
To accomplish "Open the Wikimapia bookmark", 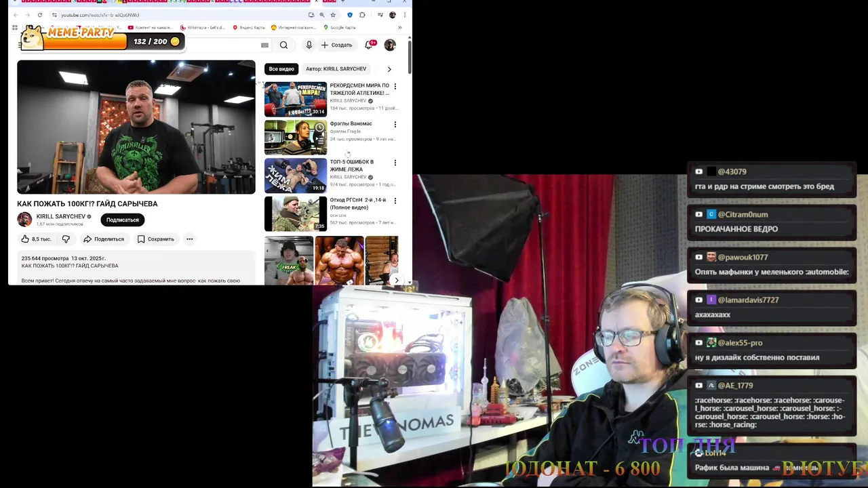I will 203,28.
